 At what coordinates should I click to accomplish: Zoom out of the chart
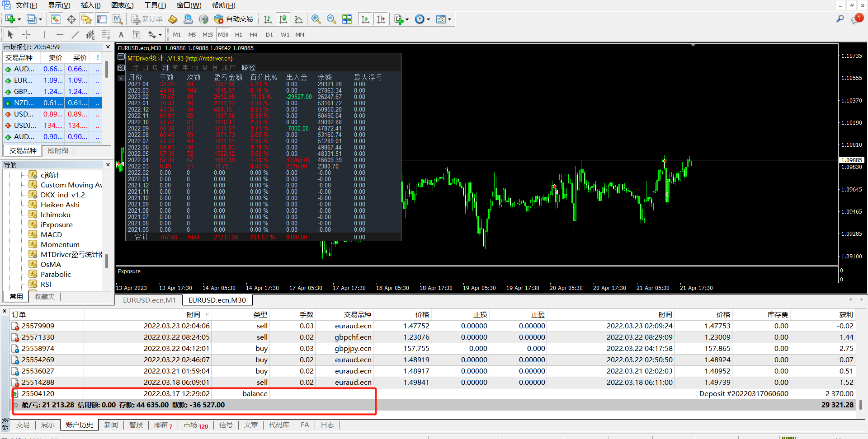coord(331,19)
